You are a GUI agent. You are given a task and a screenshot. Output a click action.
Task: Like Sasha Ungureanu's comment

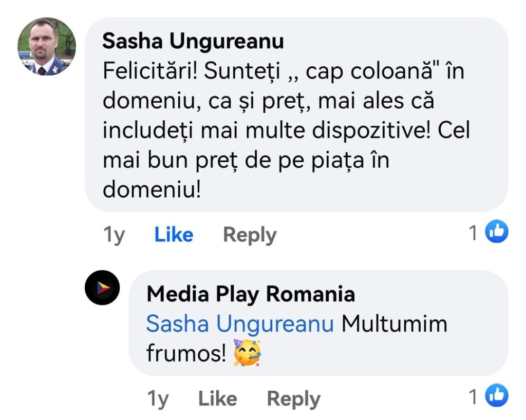[174, 235]
